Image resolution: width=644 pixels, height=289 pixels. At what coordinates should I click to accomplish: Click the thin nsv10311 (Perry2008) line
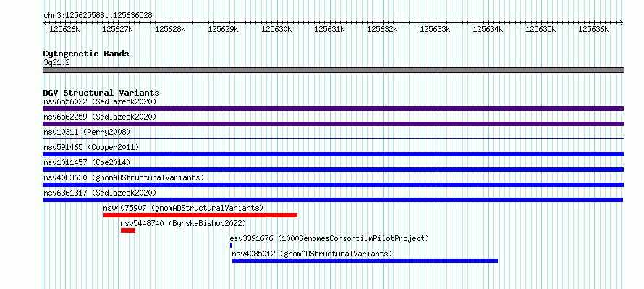pyautogui.click(x=333, y=139)
